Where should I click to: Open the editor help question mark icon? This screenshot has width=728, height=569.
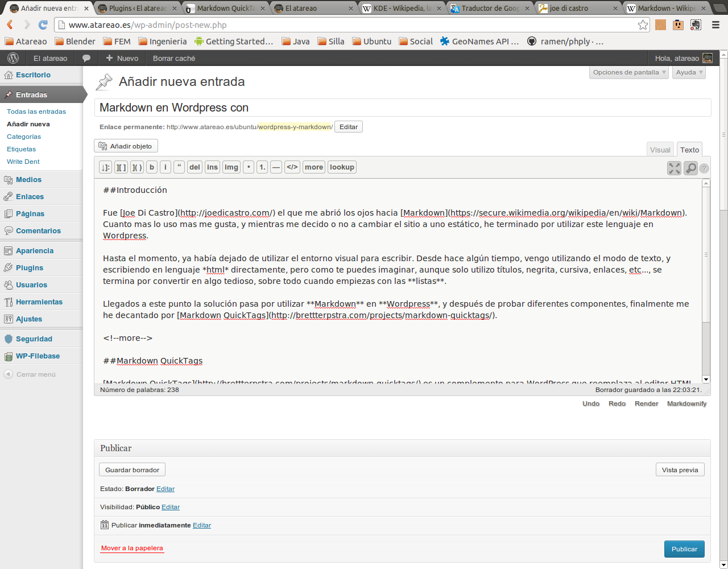[704, 168]
